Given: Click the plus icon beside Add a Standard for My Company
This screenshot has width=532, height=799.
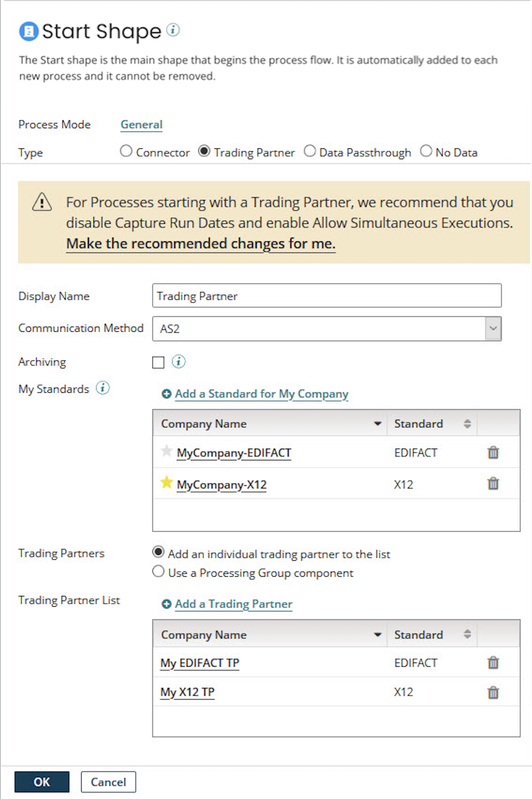Looking at the screenshot, I should [166, 393].
